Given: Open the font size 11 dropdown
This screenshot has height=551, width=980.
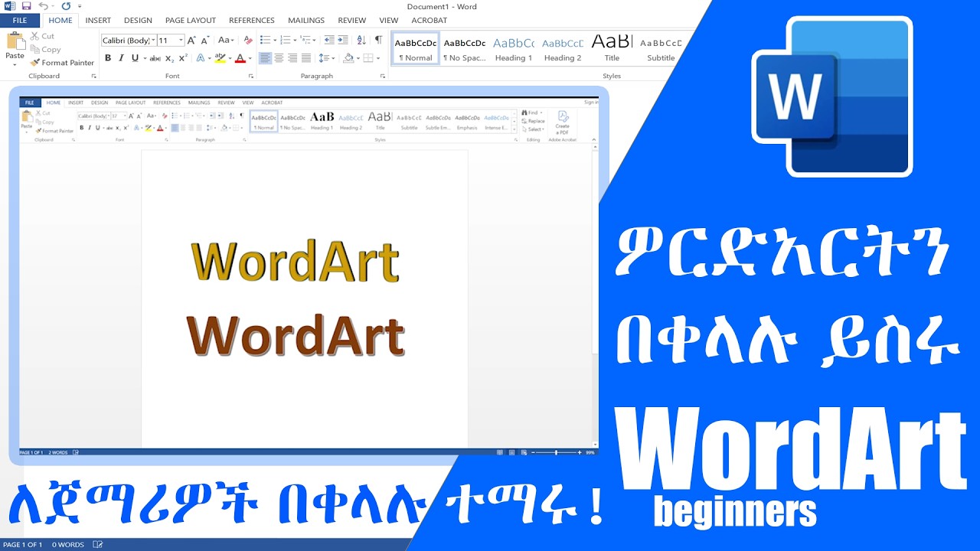Looking at the screenshot, I should pos(181,41).
